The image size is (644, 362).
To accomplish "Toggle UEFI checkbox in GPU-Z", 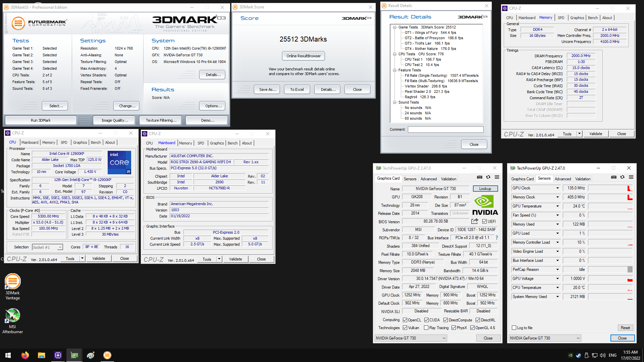I will 484,222.
